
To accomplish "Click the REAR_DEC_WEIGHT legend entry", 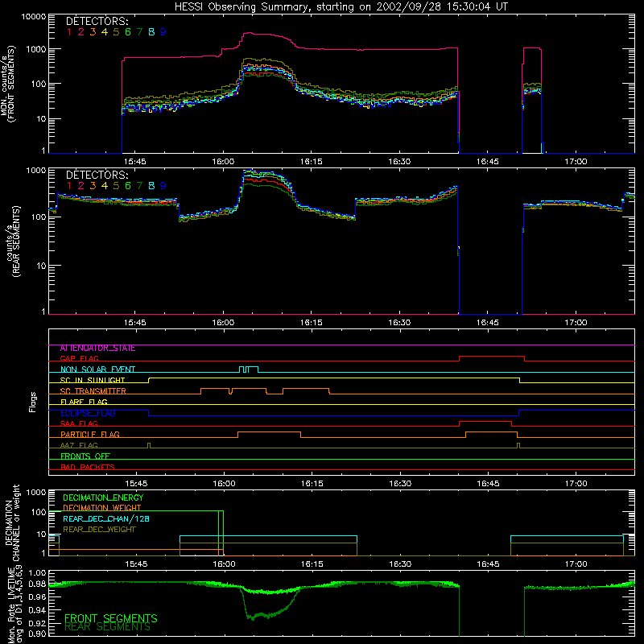I will (x=99, y=530).
